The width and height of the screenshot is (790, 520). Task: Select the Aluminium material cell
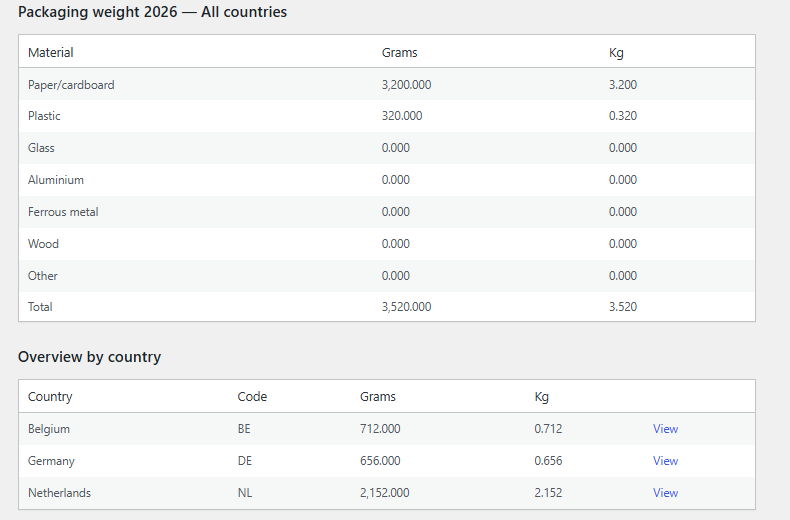(x=56, y=180)
